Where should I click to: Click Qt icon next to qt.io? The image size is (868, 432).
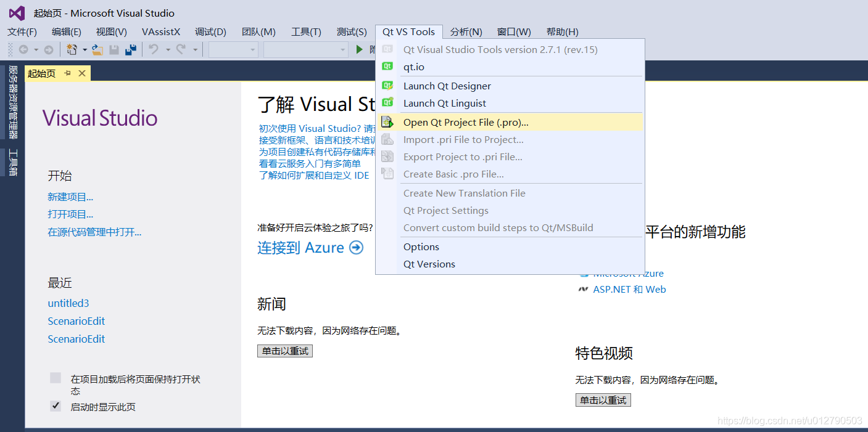[387, 67]
